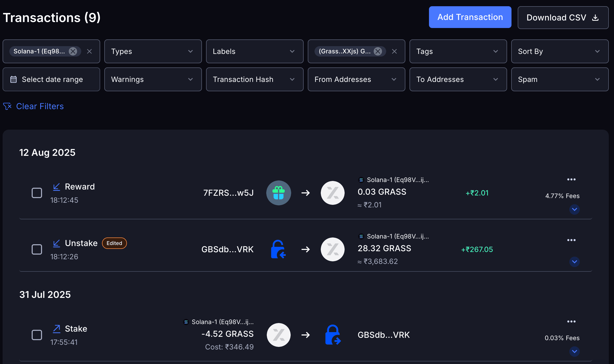Open the Warnings filter dropdown

click(153, 79)
